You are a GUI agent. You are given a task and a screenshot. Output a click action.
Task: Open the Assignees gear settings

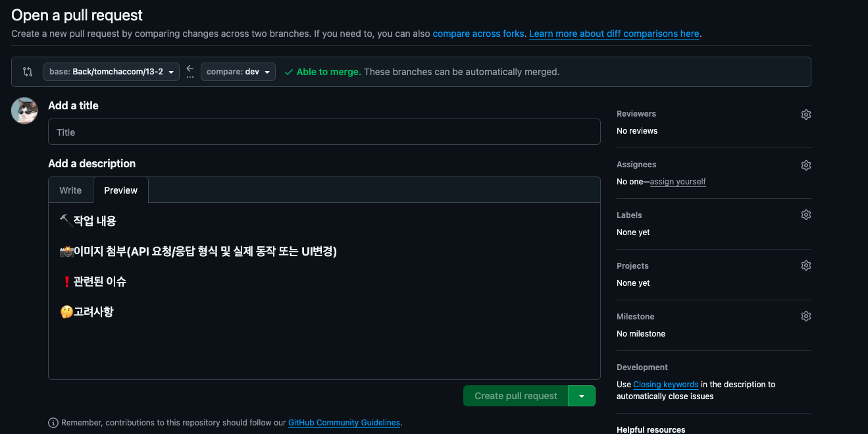(x=806, y=165)
